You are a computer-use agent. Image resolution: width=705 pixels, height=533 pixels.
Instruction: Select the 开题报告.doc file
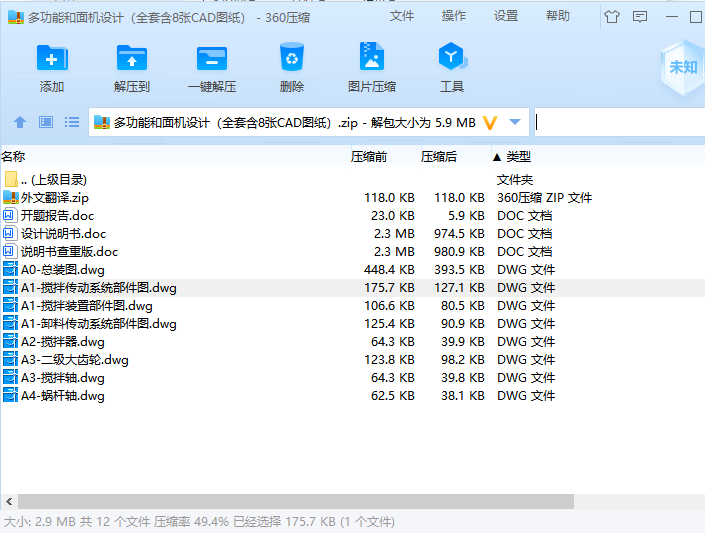tap(352, 215)
